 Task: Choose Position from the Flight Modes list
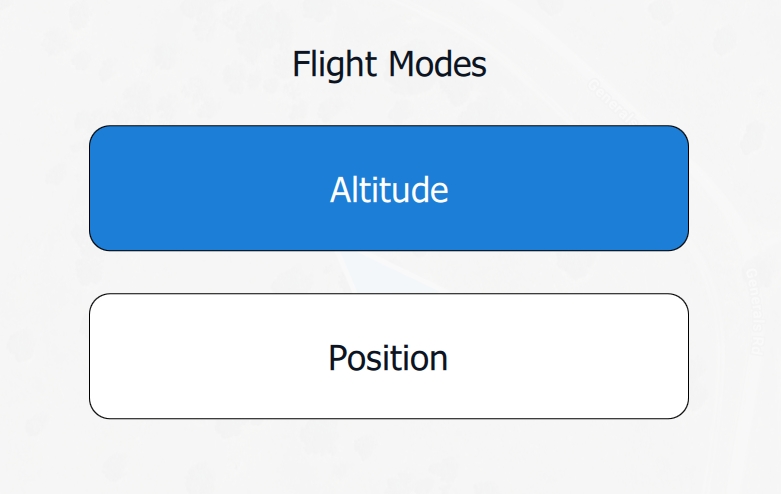(x=389, y=356)
